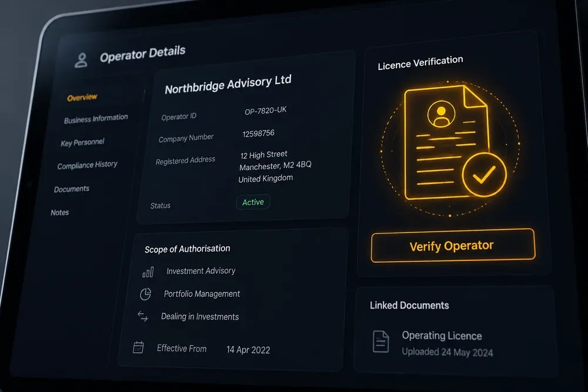The image size is (588, 392).
Task: Open the Operating Licence linked document
Action: (x=442, y=336)
